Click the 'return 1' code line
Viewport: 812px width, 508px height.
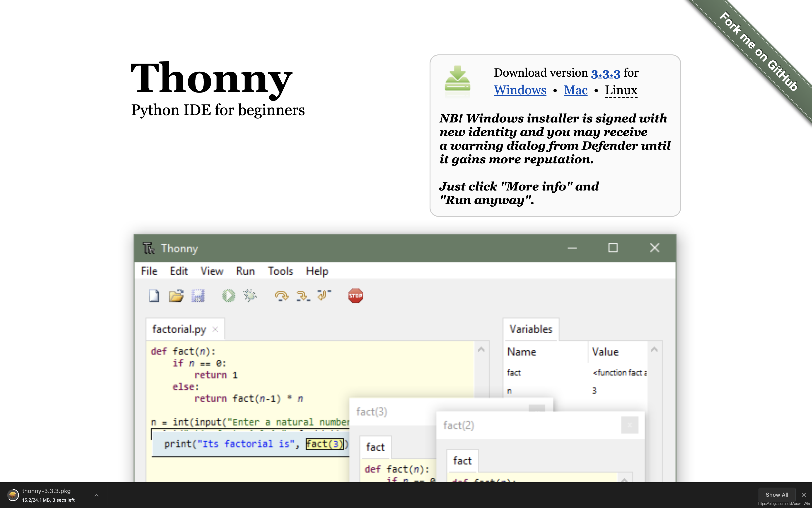(216, 375)
